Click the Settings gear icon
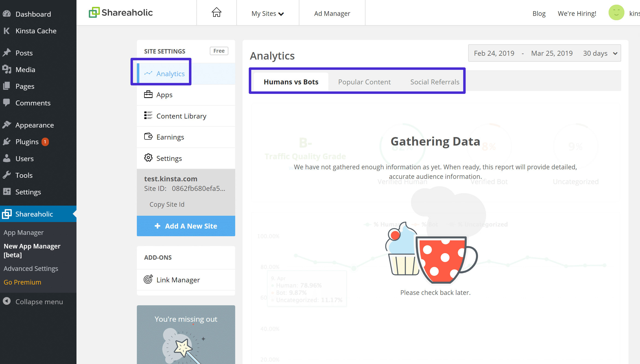640x364 pixels. click(148, 158)
